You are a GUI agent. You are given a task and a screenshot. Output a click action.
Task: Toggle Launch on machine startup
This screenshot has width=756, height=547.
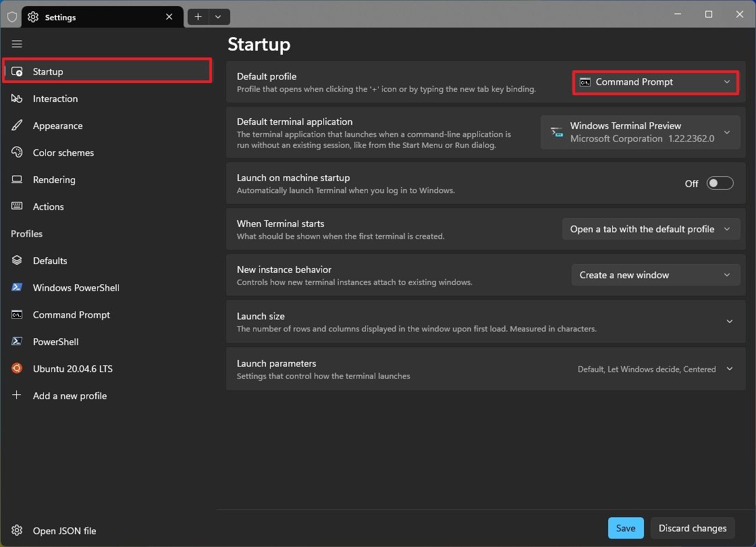tap(720, 183)
